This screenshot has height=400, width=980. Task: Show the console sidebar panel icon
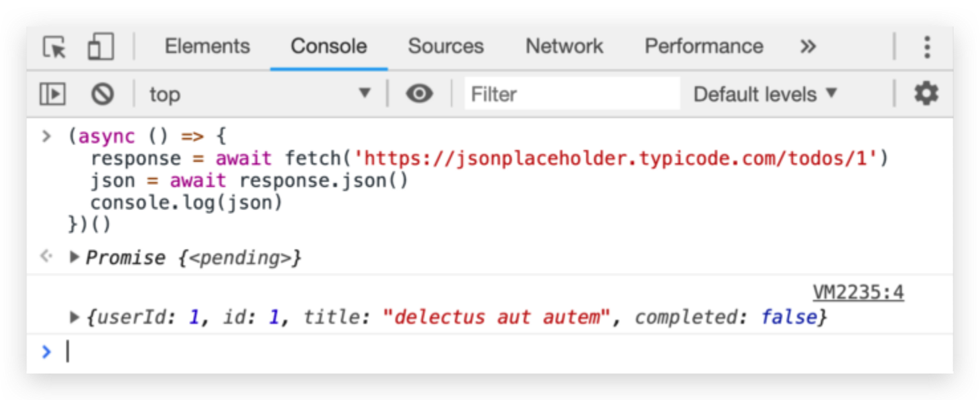point(53,94)
